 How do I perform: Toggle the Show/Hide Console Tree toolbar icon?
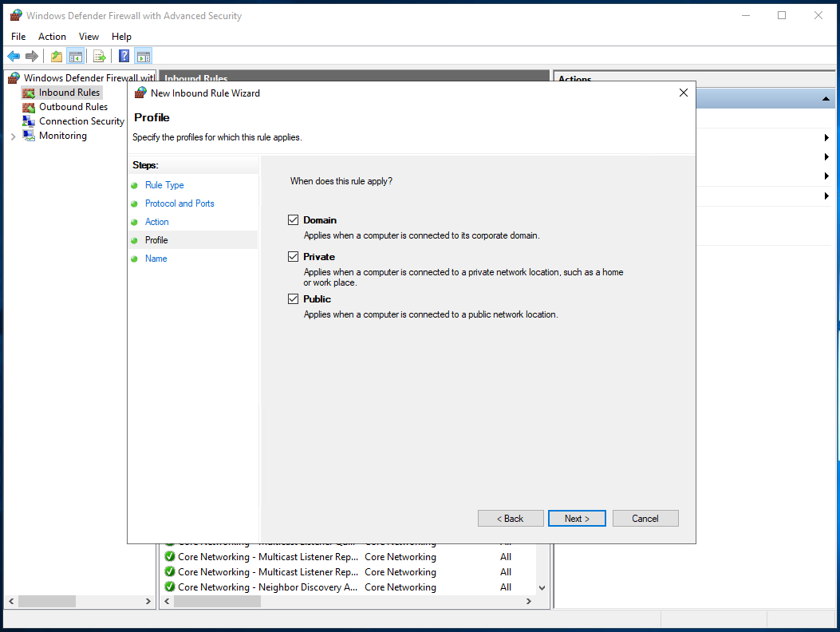pyautogui.click(x=76, y=56)
